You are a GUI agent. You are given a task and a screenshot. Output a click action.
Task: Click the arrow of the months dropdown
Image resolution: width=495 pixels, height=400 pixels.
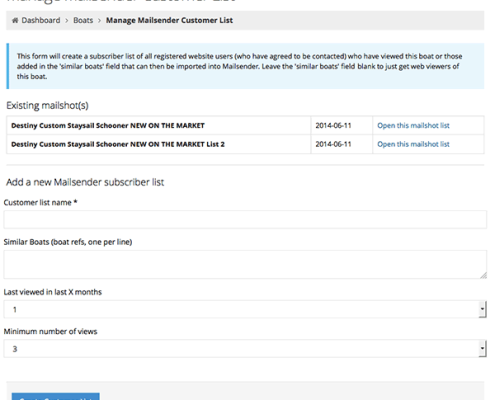pos(482,309)
